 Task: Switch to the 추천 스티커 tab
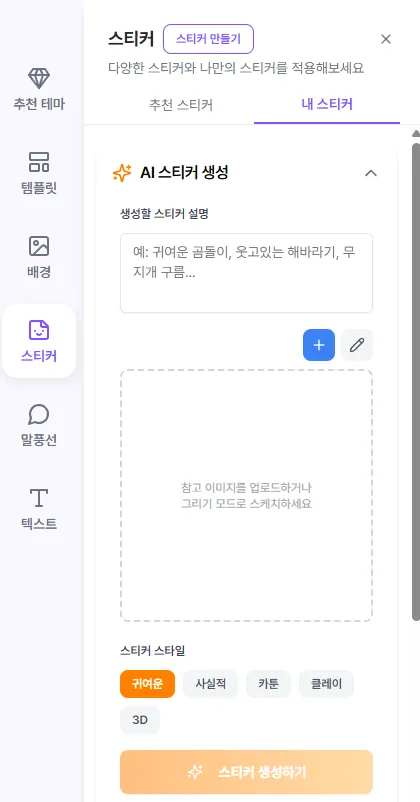(181, 105)
